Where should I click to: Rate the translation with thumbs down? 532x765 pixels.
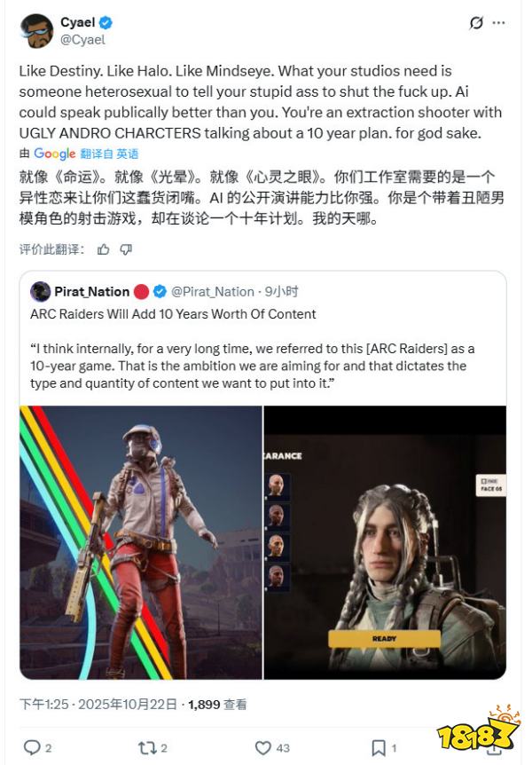pos(126,249)
